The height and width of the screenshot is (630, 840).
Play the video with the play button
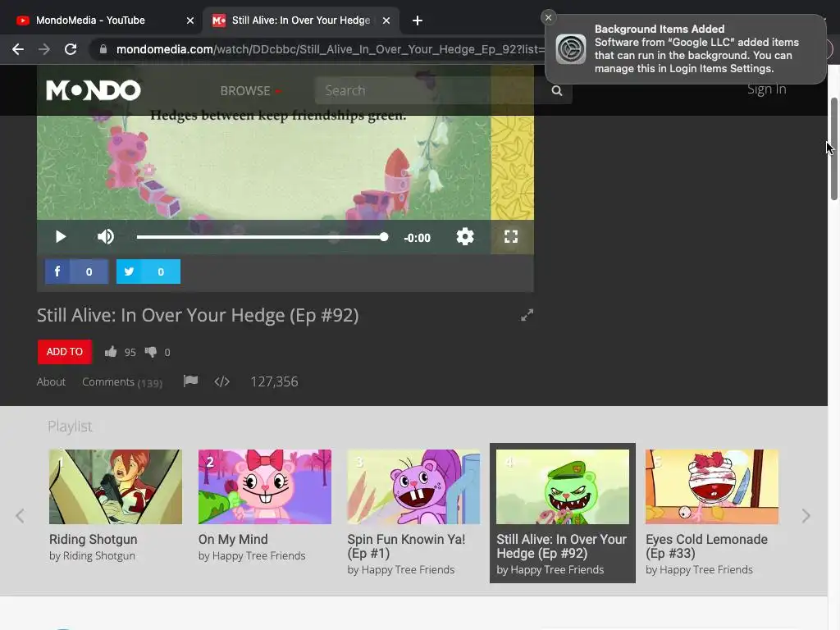(x=61, y=237)
